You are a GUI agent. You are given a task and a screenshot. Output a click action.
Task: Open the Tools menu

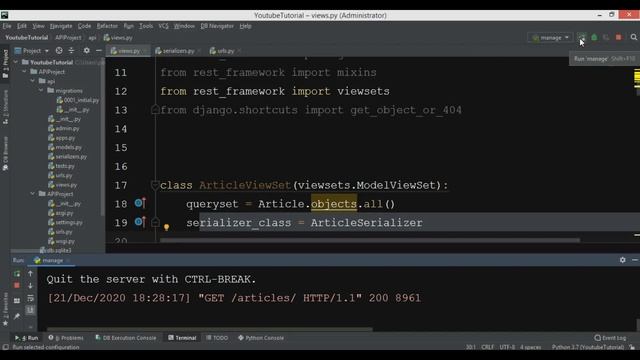[x=146, y=26]
